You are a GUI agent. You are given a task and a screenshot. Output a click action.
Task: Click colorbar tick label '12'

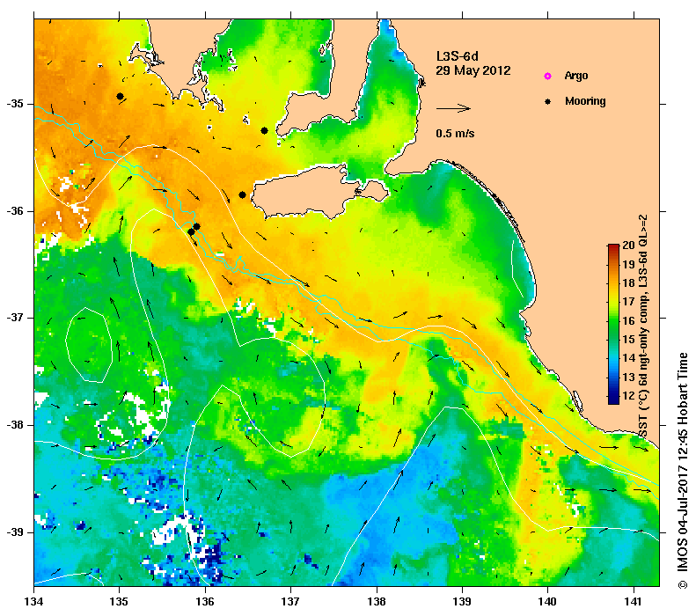[628, 396]
